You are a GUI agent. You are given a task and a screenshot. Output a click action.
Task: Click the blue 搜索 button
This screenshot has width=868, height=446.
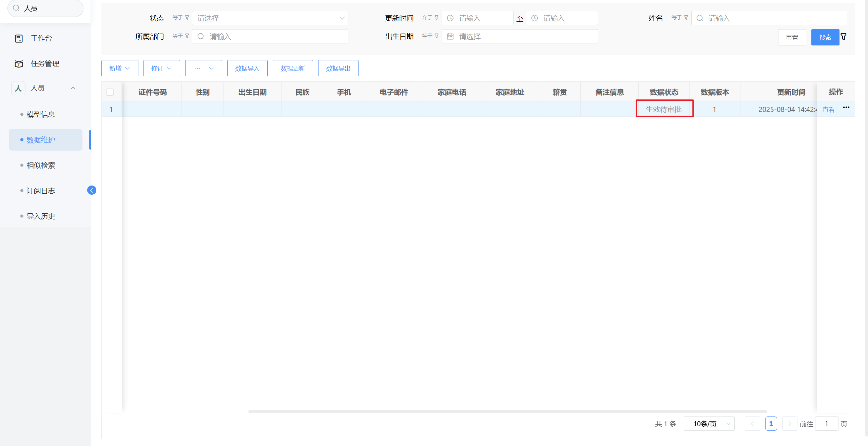coord(825,37)
